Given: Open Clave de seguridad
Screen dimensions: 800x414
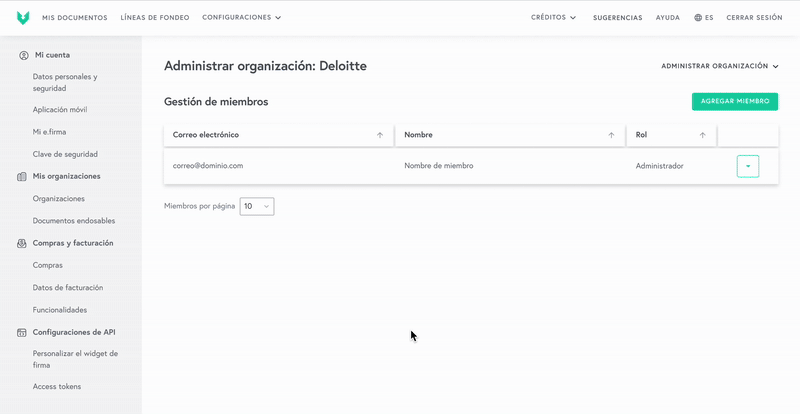Looking at the screenshot, I should pyautogui.click(x=65, y=154).
